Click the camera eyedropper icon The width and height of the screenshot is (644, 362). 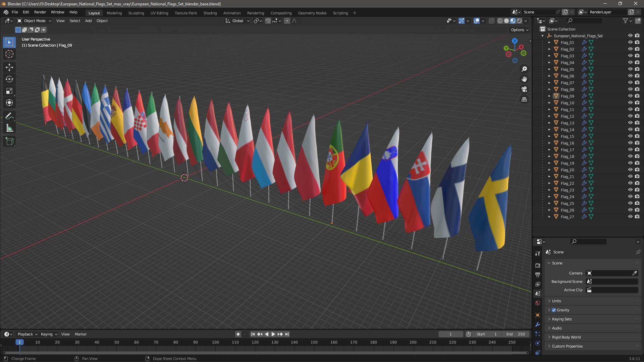[635, 273]
